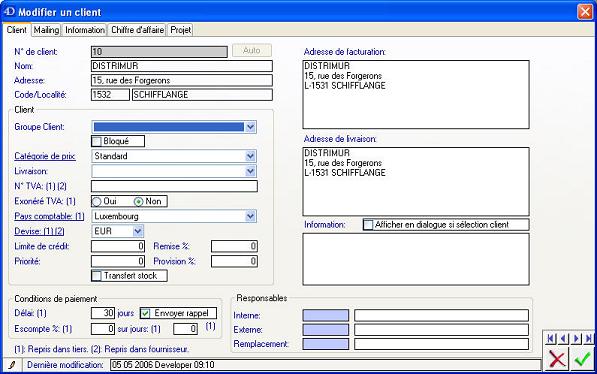Click the Auto button

pyautogui.click(x=252, y=51)
